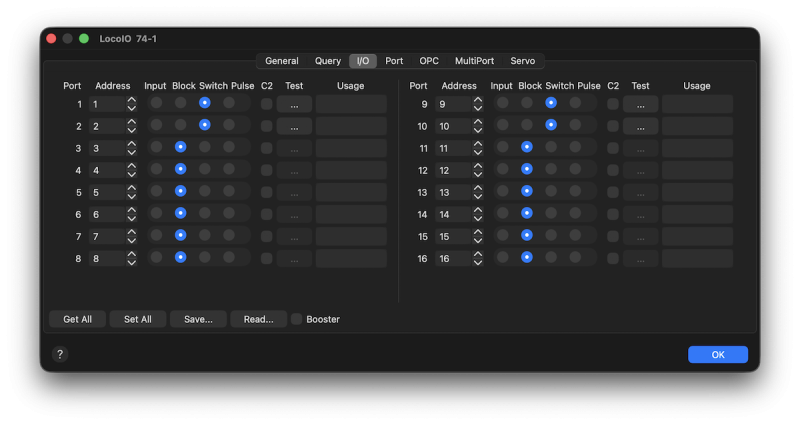
Task: Select Pulse radio for port 10
Action: tap(575, 125)
